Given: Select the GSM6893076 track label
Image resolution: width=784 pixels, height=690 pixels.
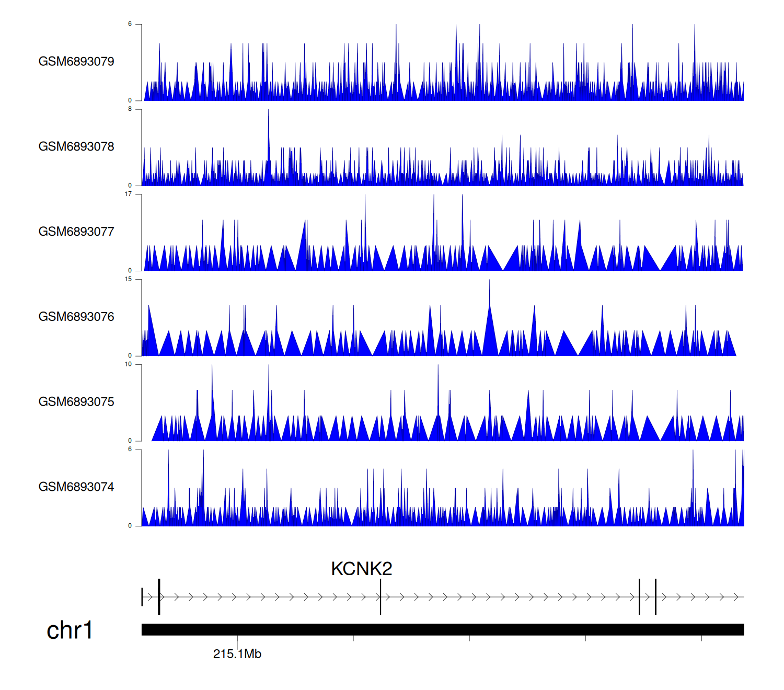Looking at the screenshot, I should 76,317.
